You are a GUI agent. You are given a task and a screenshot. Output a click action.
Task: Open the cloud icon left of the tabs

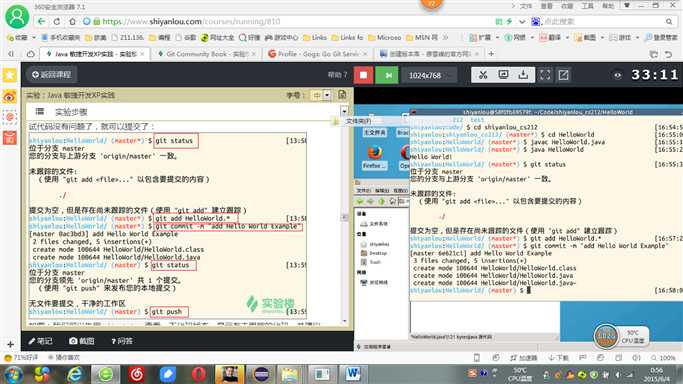(x=30, y=54)
